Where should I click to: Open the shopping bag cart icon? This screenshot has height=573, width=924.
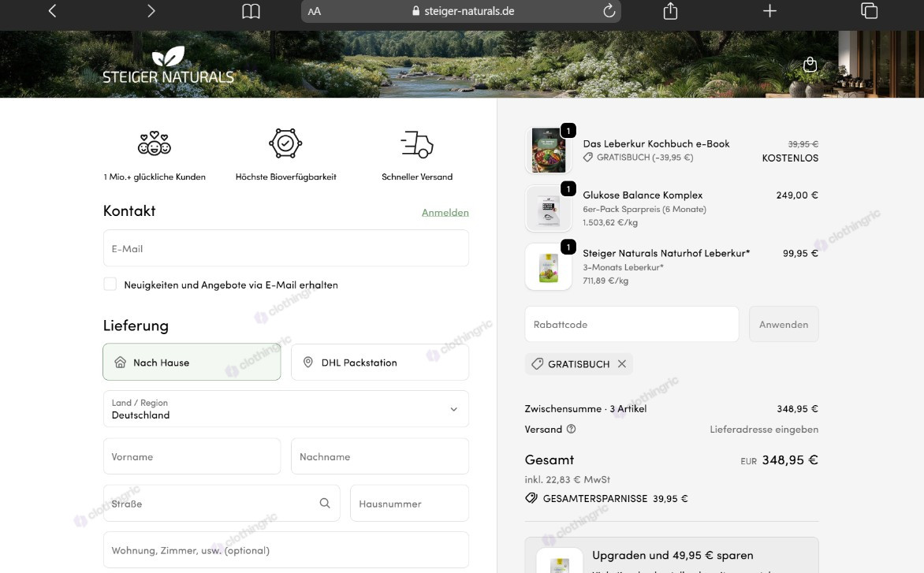click(810, 64)
